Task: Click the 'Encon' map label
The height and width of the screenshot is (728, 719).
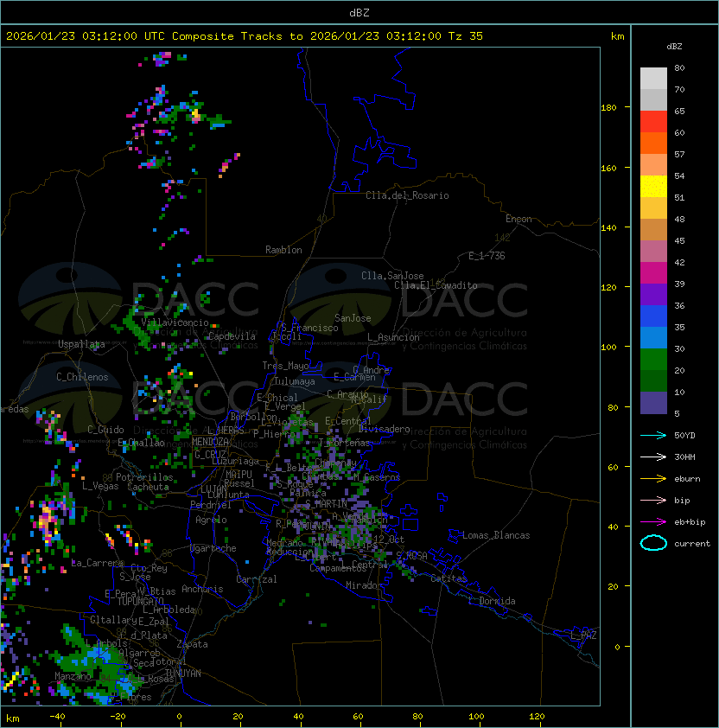Action: pos(519,219)
